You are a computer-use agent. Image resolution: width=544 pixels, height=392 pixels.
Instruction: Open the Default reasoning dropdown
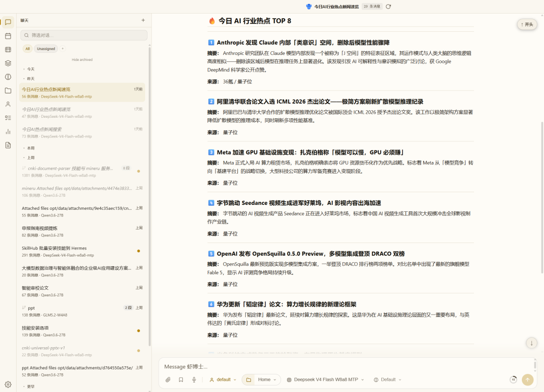point(387,379)
